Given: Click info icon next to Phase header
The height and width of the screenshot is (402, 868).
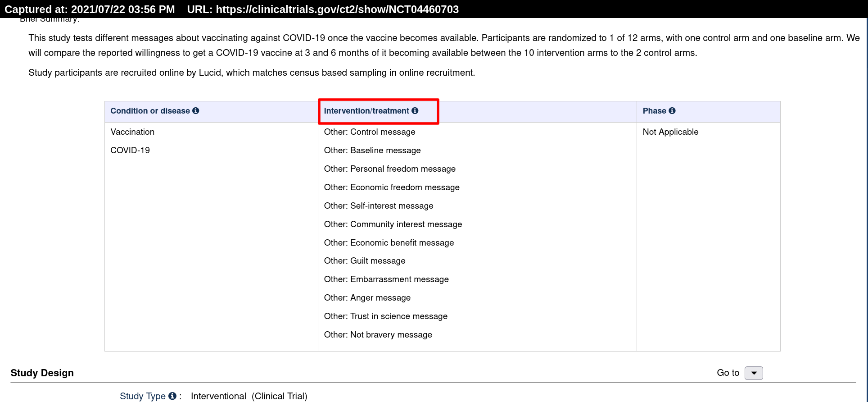Looking at the screenshot, I should point(672,111).
